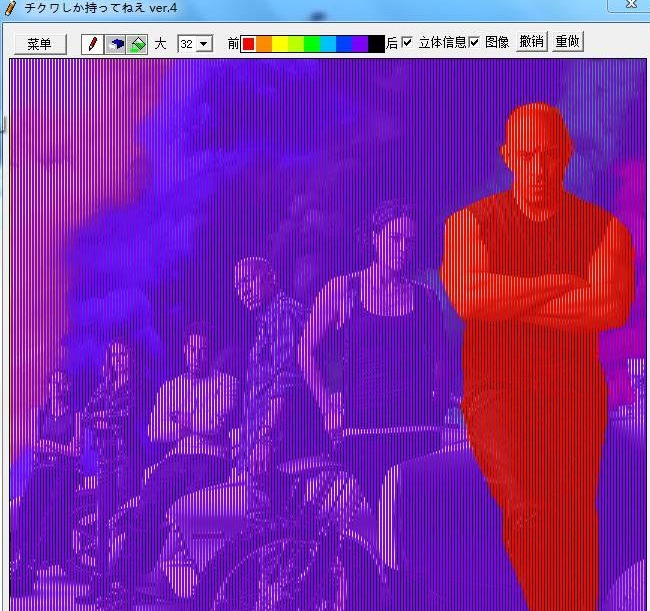
Task: Pick the orange depth color swatch
Action: pyautogui.click(x=264, y=44)
